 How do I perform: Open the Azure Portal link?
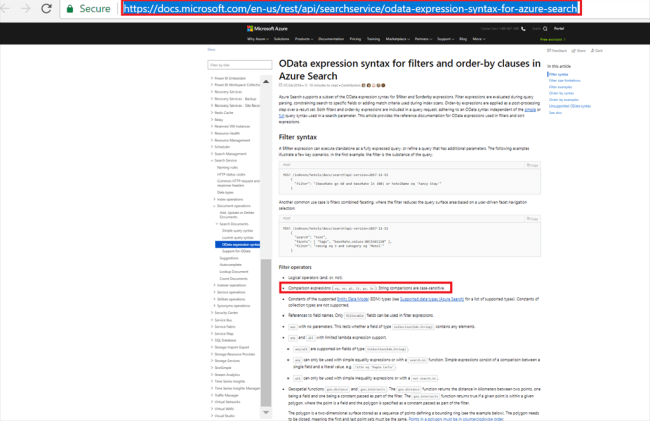pyautogui.click(x=559, y=29)
